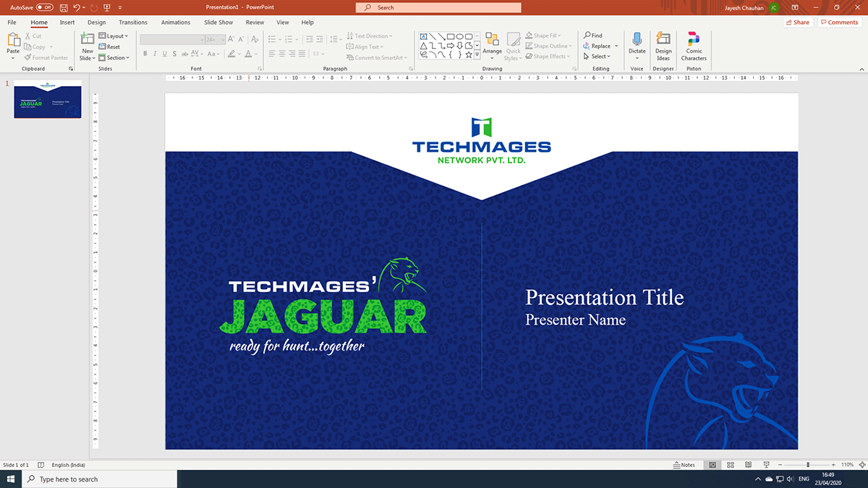The height and width of the screenshot is (488, 868).
Task: Open the Animations tab
Action: click(x=176, y=22)
